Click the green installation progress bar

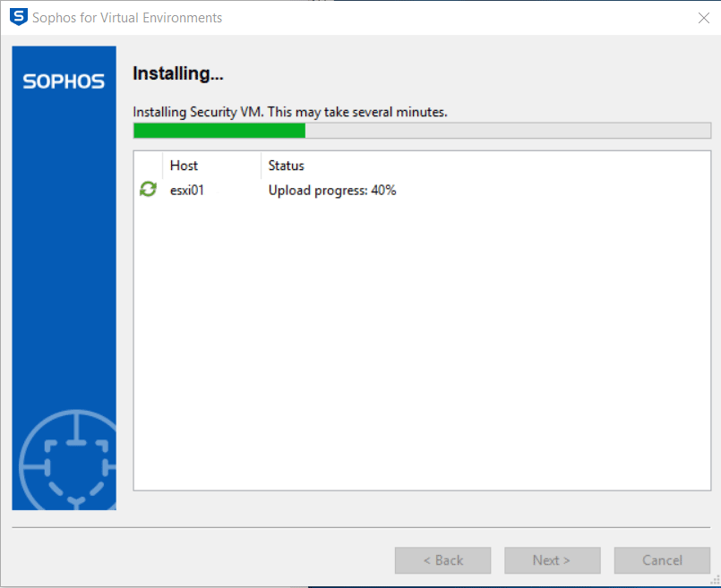coord(422,131)
